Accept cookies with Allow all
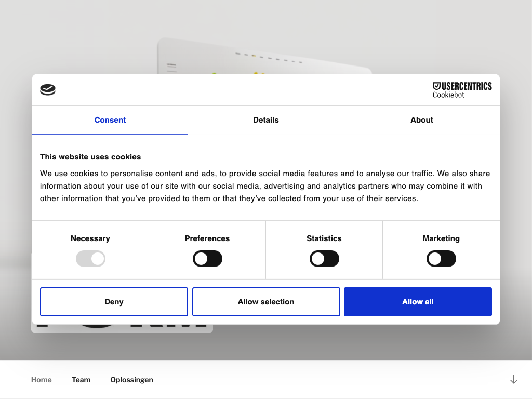 point(418,302)
